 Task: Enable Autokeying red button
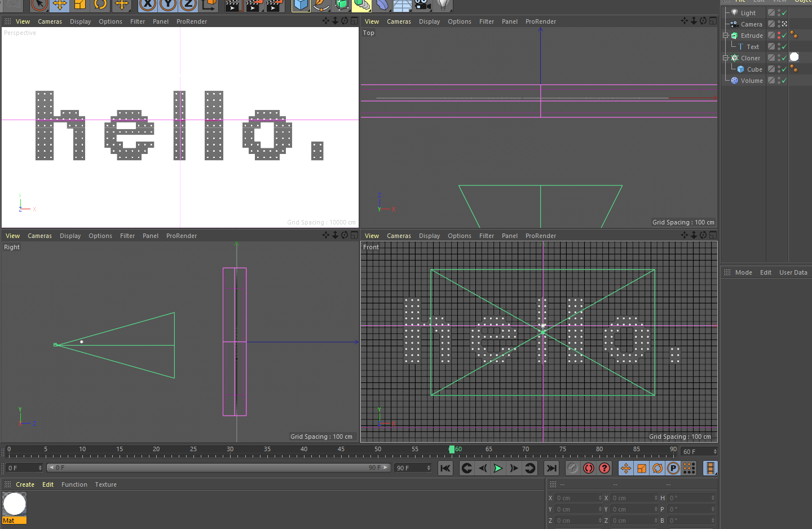(x=589, y=468)
